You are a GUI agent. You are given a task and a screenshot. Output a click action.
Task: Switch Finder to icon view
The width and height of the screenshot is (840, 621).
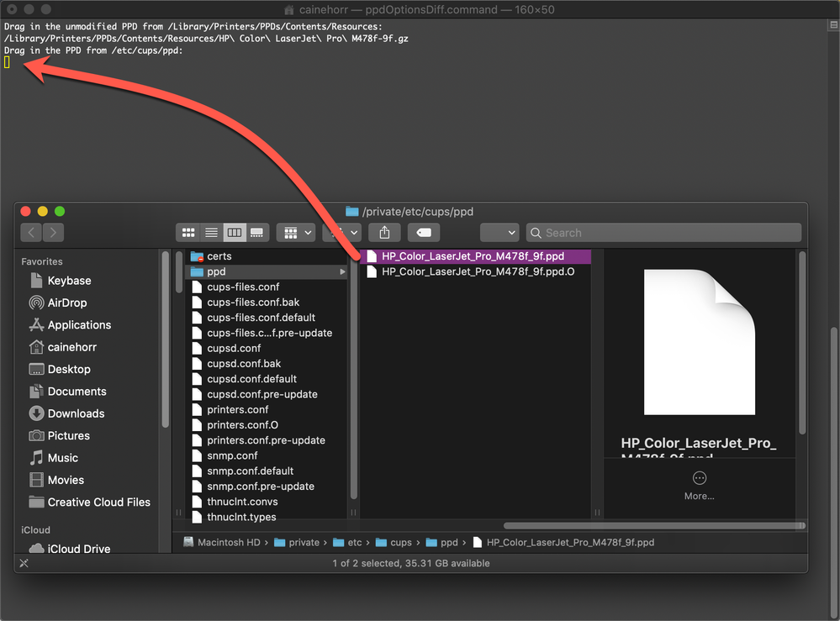pos(188,232)
